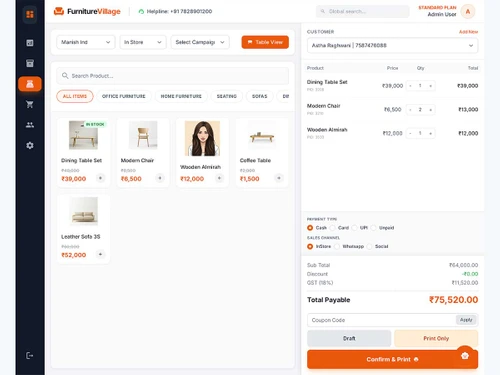500x375 pixels.
Task: Focus the Coupon Code field
Action: tap(381, 320)
